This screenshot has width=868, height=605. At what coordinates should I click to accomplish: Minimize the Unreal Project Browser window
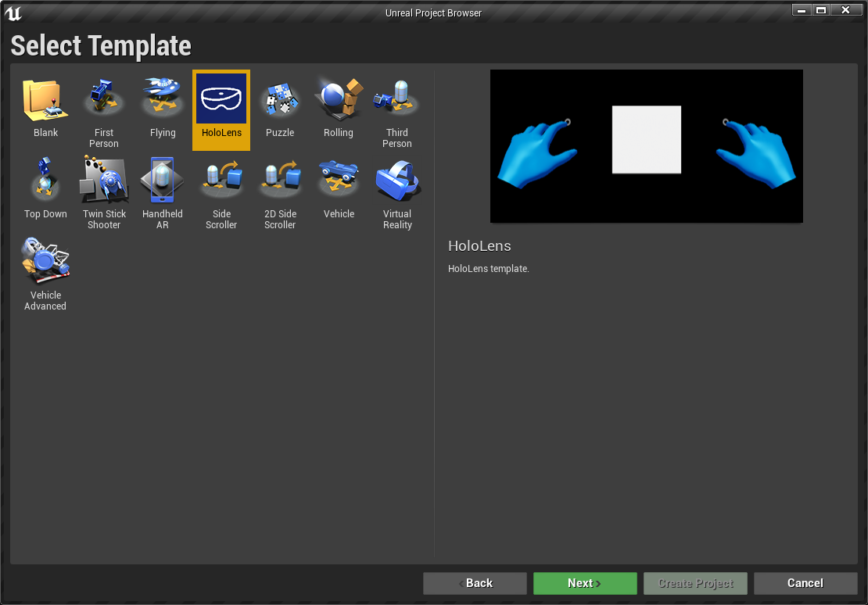pos(801,10)
